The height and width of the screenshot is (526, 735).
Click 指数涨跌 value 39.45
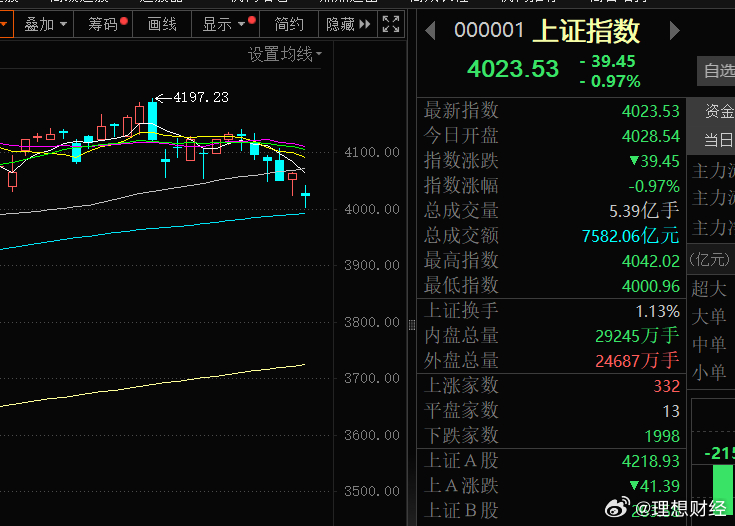654,161
